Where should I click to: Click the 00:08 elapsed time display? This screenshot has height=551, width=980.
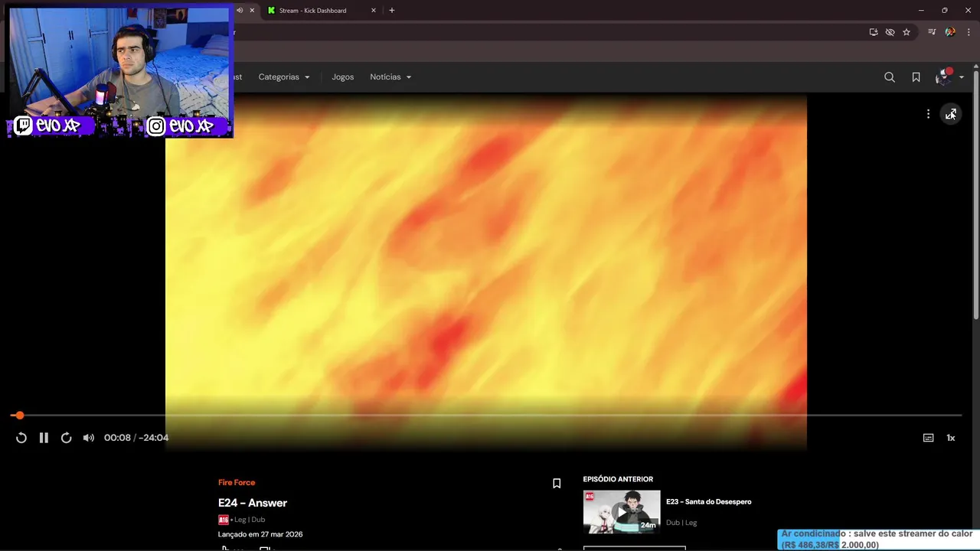point(117,438)
